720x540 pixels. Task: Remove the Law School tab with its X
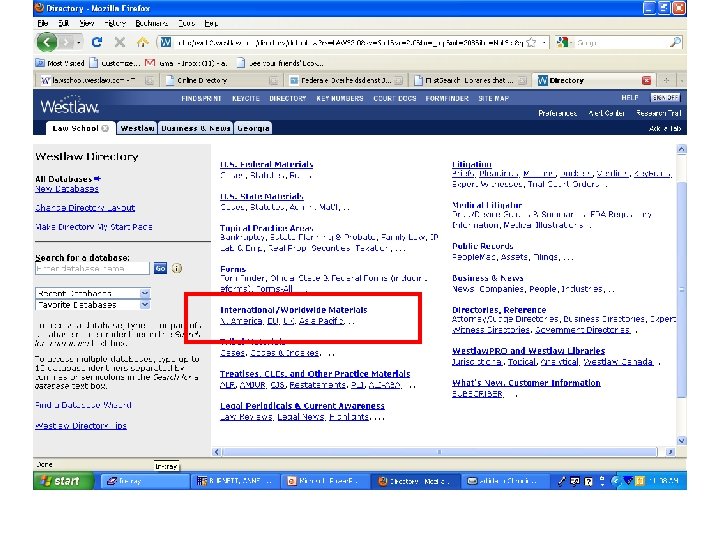coord(105,128)
